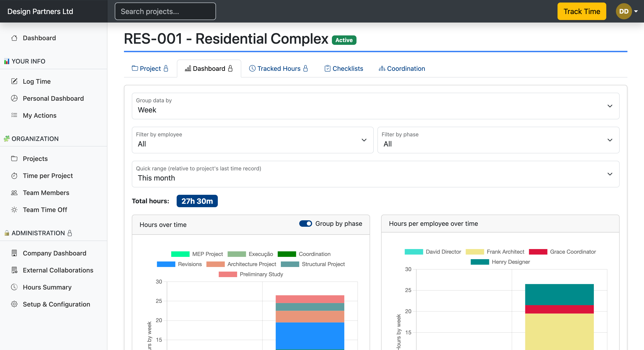Image resolution: width=644 pixels, height=350 pixels.
Task: Click the folder icon on Project tab
Action: pyautogui.click(x=135, y=68)
